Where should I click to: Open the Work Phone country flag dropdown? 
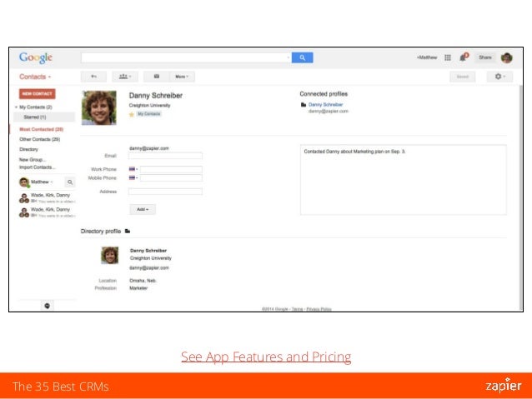[133, 169]
